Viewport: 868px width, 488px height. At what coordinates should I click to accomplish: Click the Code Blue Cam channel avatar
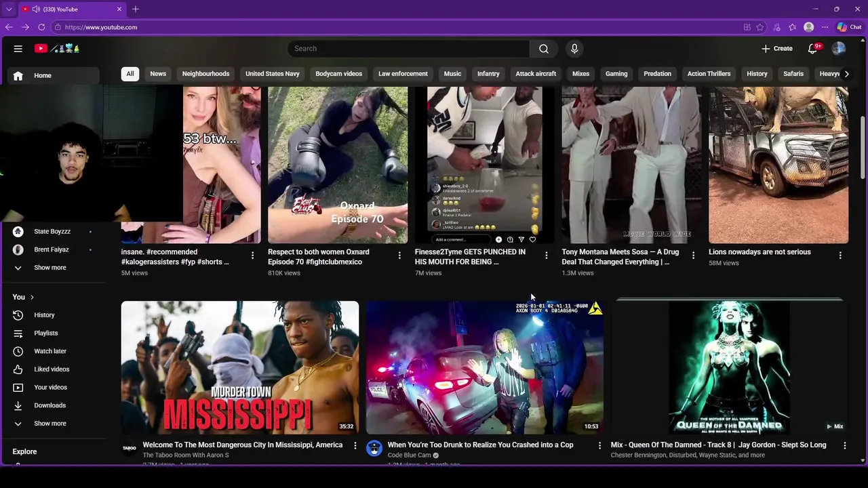374,449
